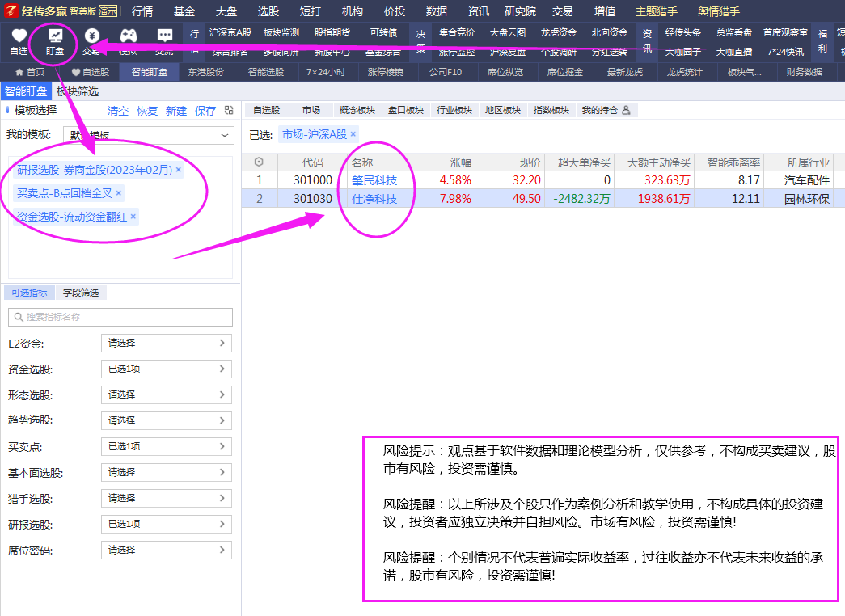Click the copy template icon beside 保存
845x616 pixels.
229,111
